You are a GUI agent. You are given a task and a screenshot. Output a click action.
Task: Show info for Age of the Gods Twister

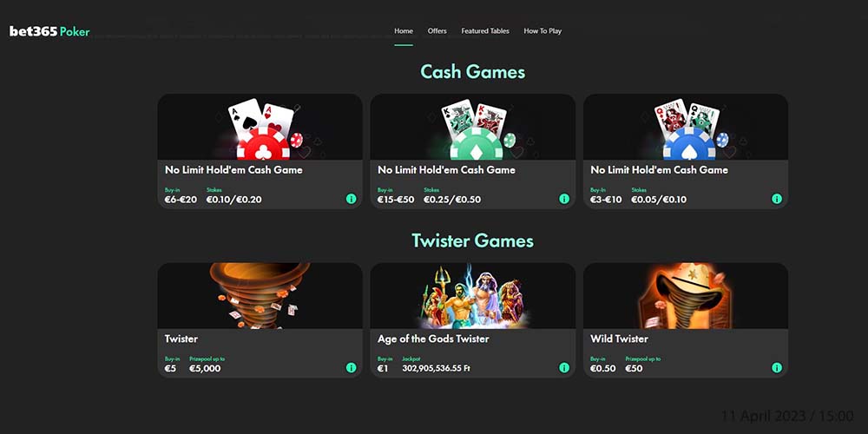pyautogui.click(x=564, y=367)
